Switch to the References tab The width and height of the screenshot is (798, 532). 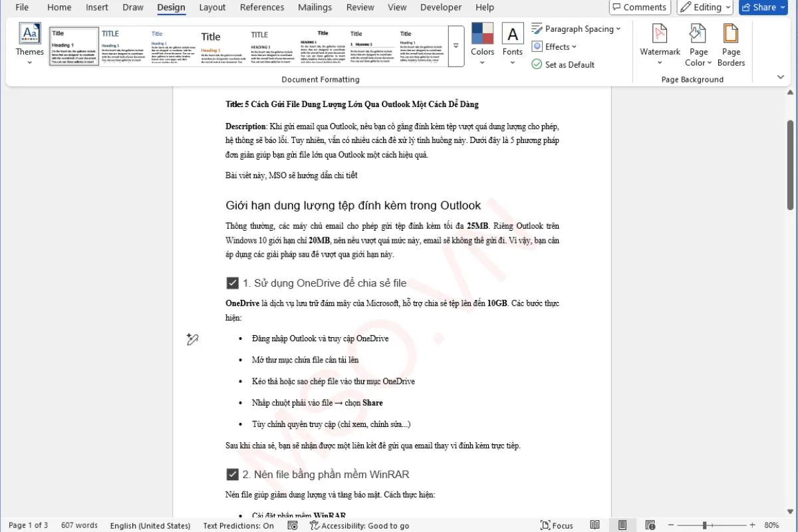[261, 7]
